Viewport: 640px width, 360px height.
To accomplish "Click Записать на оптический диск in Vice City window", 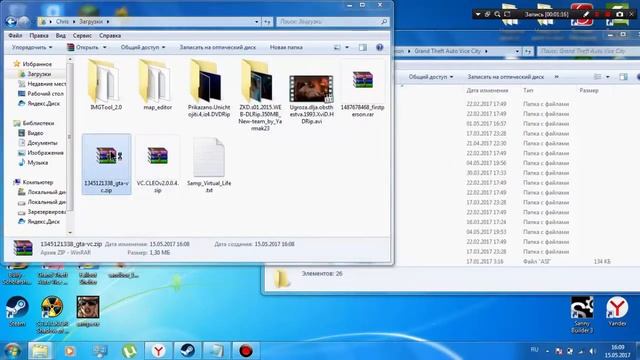I will pyautogui.click(x=505, y=77).
